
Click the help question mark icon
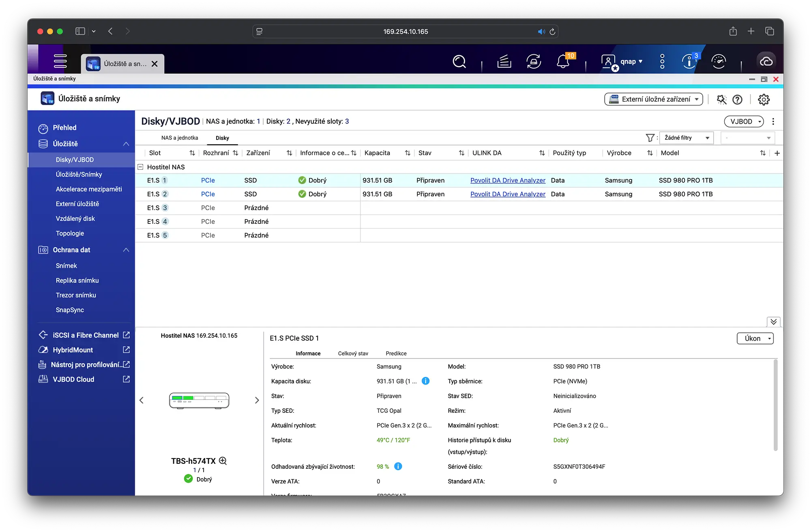coord(737,99)
